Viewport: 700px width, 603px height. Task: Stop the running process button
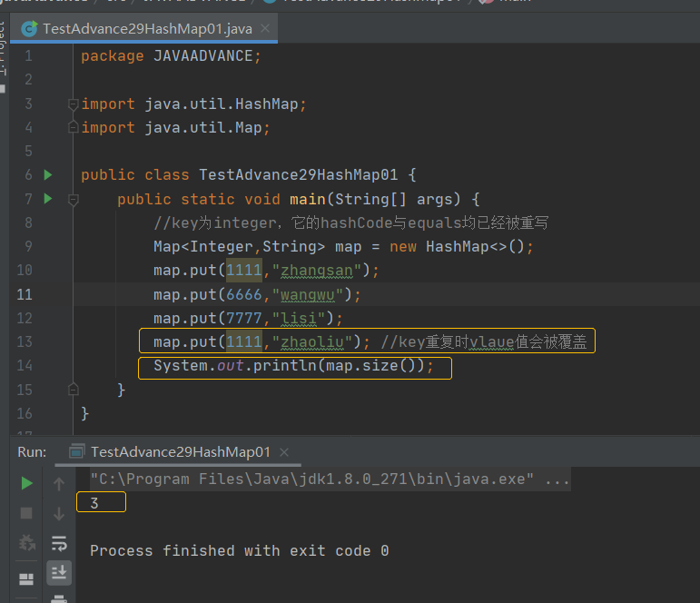pos(27,513)
